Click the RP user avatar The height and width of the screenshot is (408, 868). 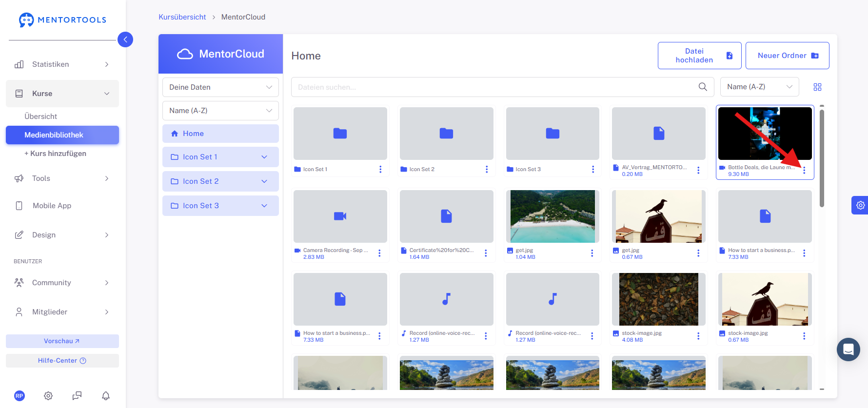pyautogui.click(x=20, y=396)
